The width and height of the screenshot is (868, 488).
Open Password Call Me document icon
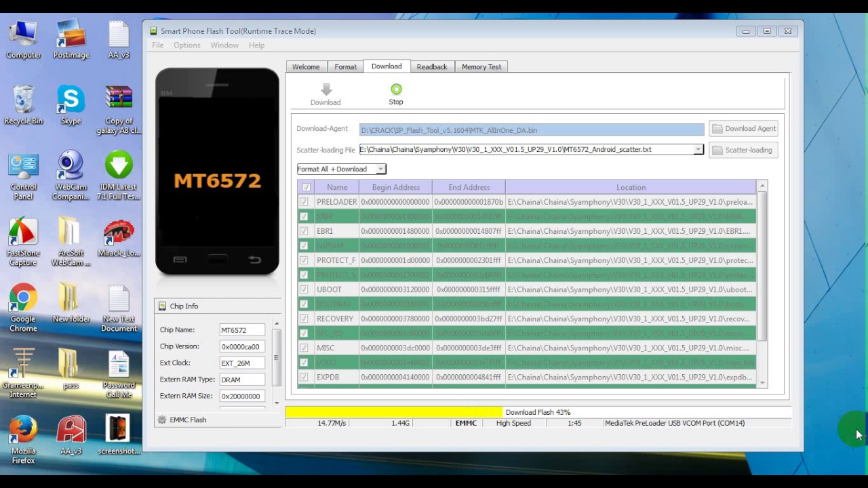pos(119,374)
